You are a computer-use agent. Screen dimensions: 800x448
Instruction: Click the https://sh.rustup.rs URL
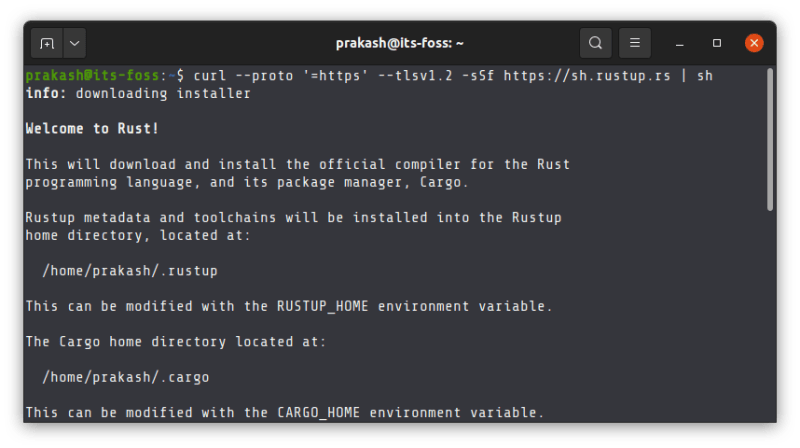[587, 75]
